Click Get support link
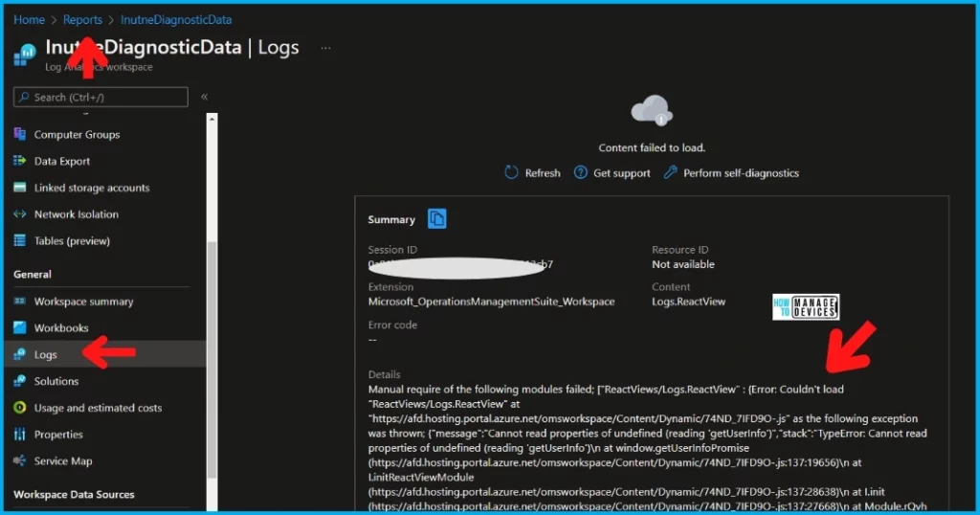 (621, 173)
